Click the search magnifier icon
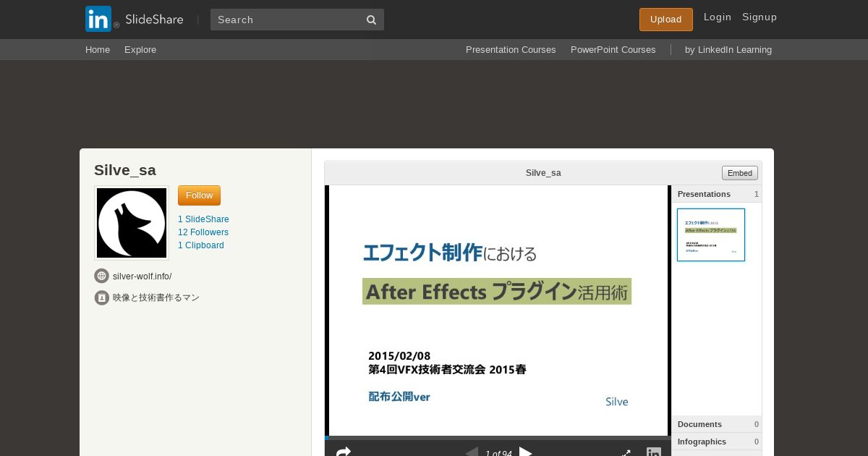This screenshot has width=868, height=456. 371,20
